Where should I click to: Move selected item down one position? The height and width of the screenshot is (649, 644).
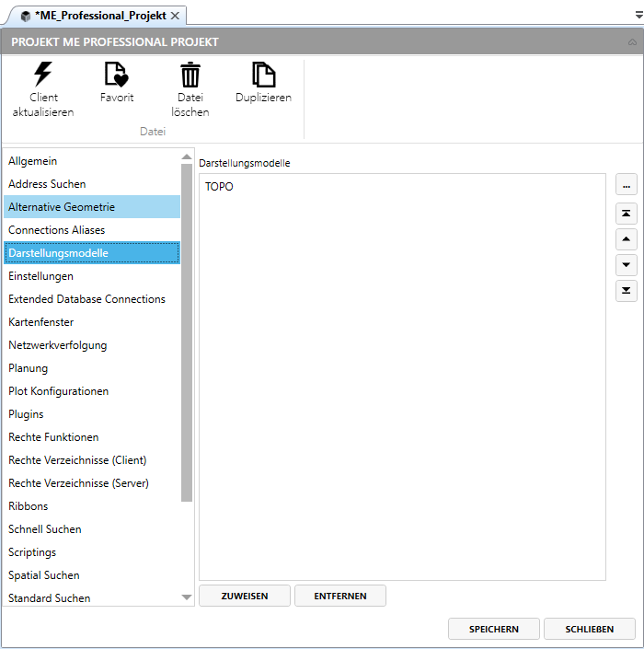pyautogui.click(x=626, y=265)
